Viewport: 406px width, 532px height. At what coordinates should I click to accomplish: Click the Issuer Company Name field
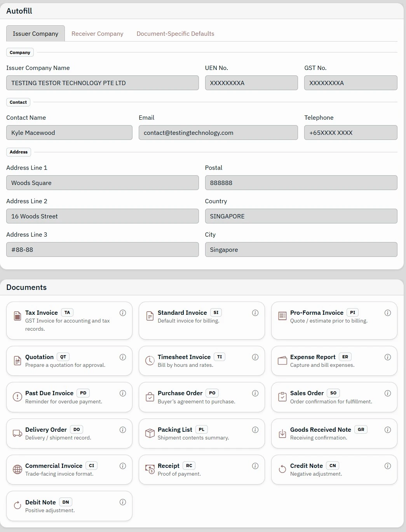(102, 83)
